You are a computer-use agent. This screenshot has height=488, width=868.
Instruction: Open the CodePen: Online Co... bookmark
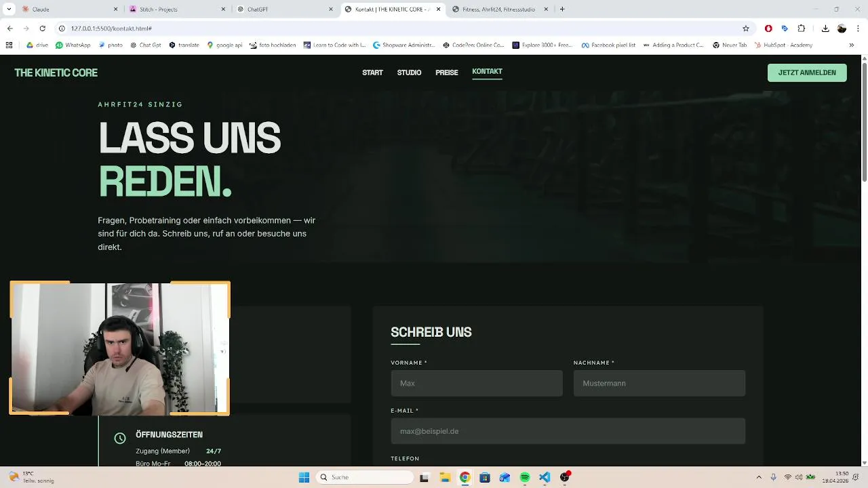coord(473,45)
